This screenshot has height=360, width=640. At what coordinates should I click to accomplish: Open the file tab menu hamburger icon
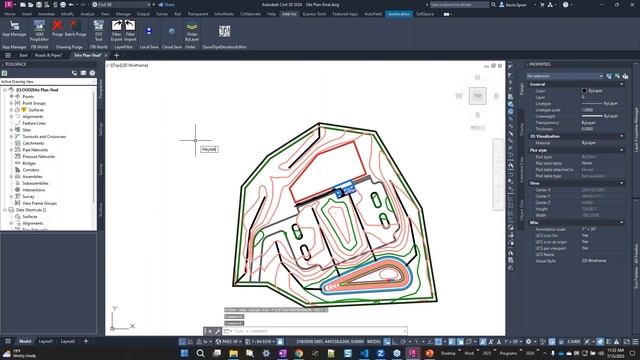click(x=8, y=55)
